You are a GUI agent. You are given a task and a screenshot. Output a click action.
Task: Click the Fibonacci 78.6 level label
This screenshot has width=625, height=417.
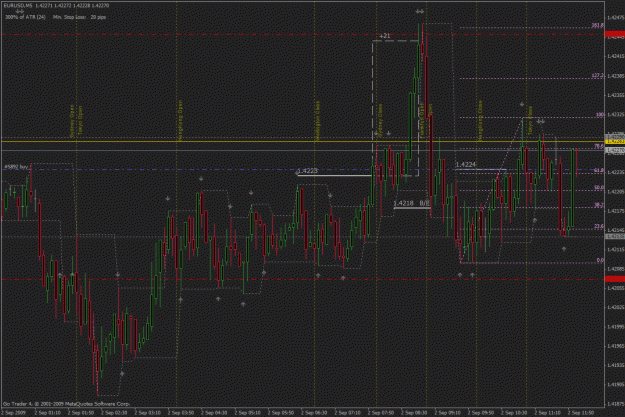[x=599, y=147]
